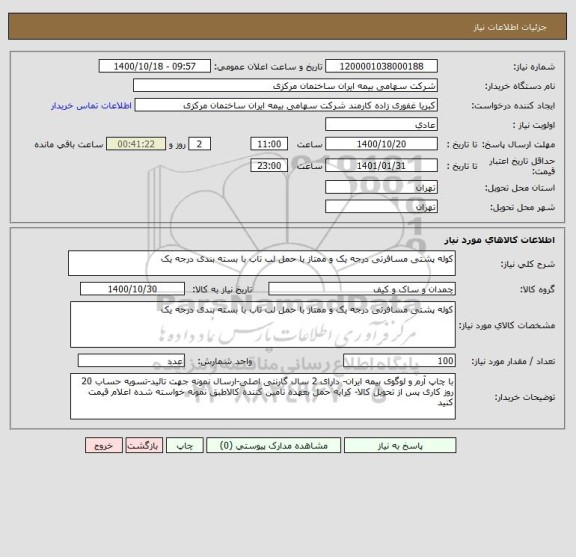Click the quantity field showing 100
This screenshot has height=557, width=576.
tap(399, 361)
